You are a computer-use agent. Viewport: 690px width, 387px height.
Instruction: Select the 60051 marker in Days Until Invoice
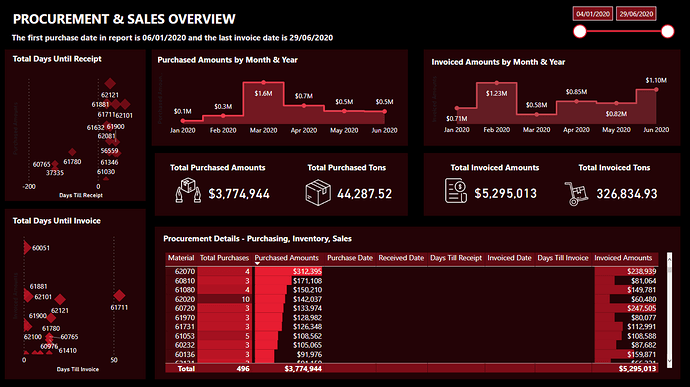pyautogui.click(x=27, y=247)
